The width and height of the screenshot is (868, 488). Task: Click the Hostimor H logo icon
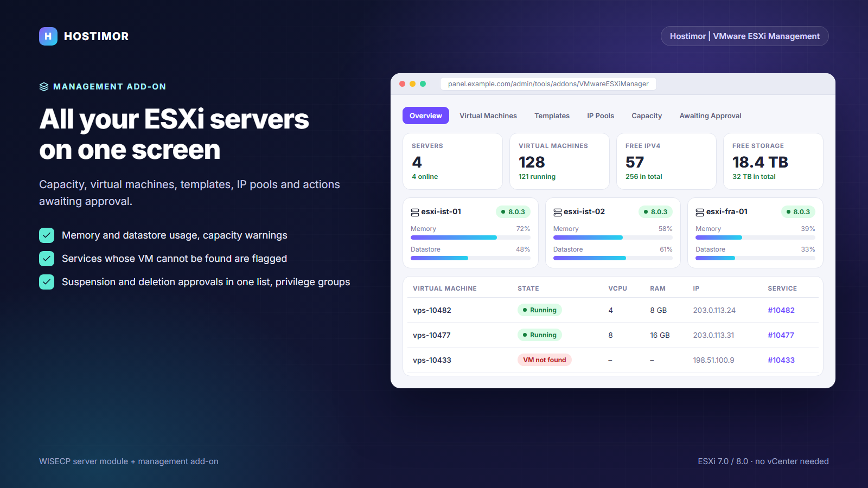[x=48, y=36]
